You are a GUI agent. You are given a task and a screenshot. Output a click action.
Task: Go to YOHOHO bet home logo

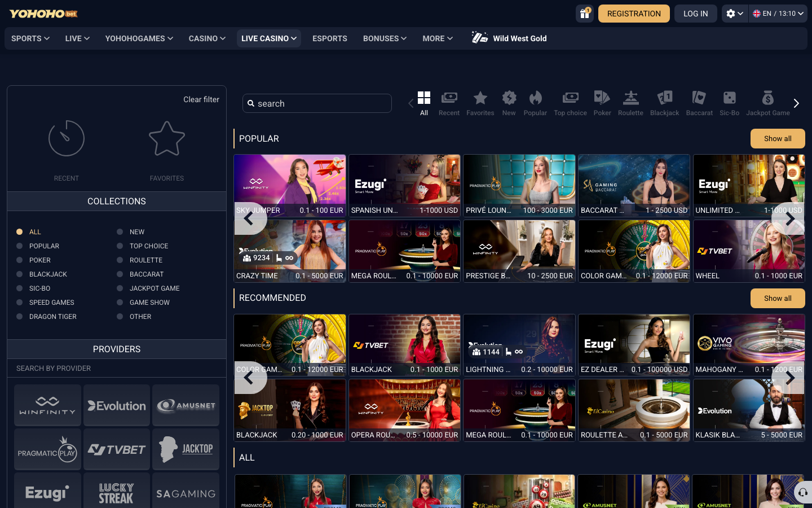point(43,14)
